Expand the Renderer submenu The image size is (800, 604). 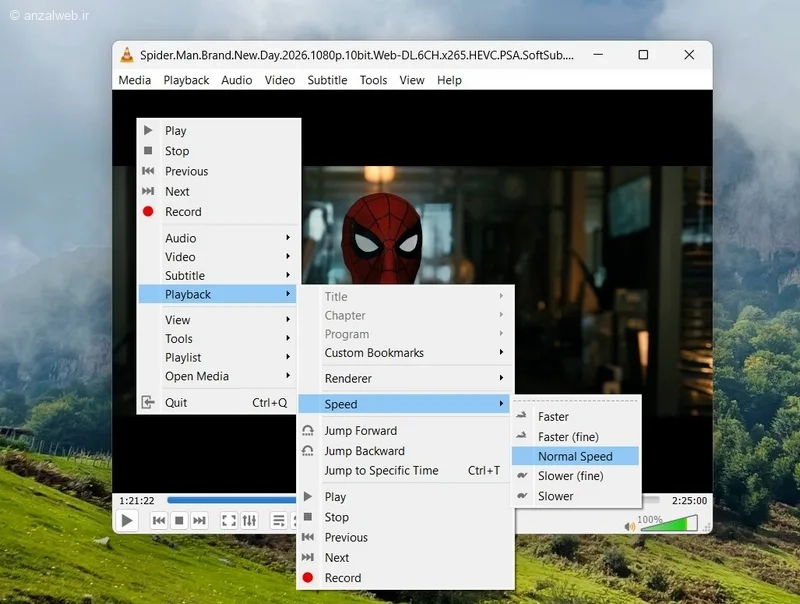pyautogui.click(x=404, y=379)
